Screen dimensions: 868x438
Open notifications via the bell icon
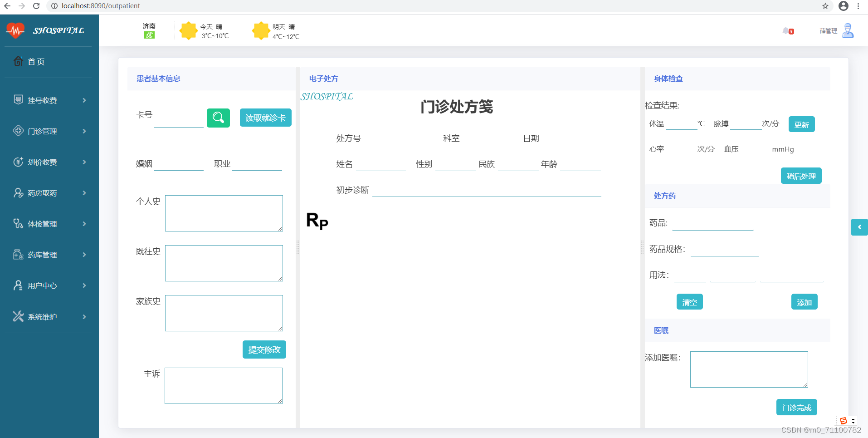coord(786,30)
